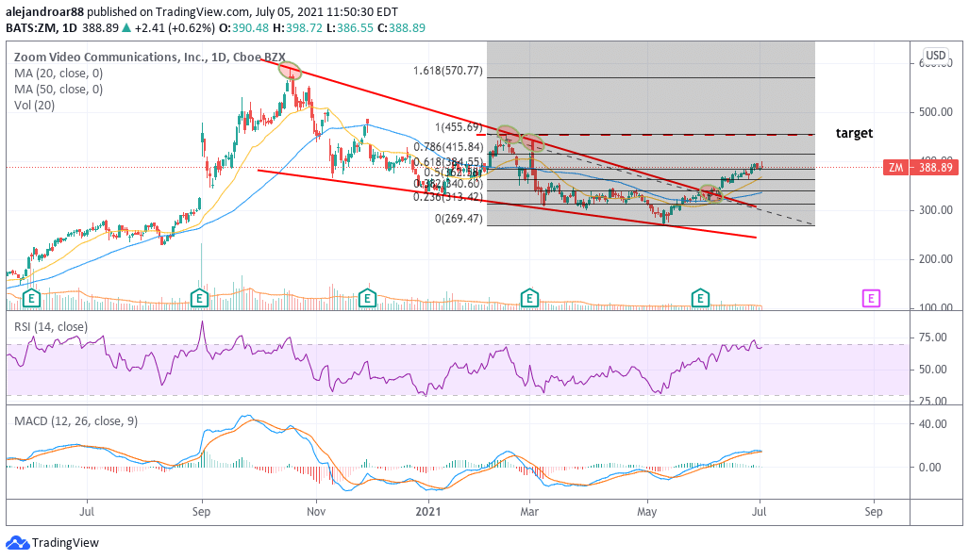
Task: Click the 200.00 price axis label
Action: [x=936, y=258]
